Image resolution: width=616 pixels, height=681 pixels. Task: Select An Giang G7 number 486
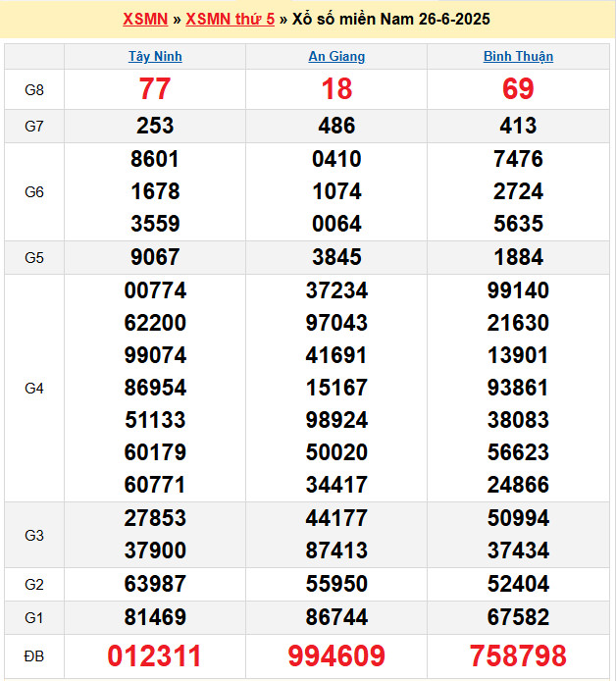point(336,126)
